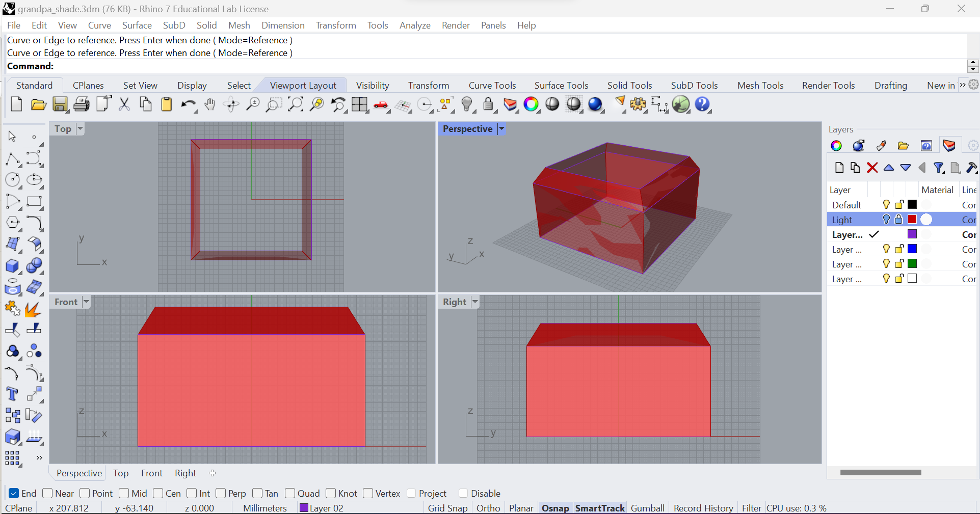Enable the Point osnap checkbox
This screenshot has width=980, height=514.
[x=85, y=493]
